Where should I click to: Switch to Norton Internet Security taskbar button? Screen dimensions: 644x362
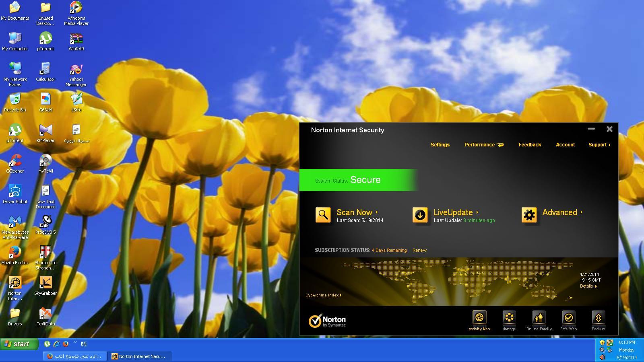click(x=140, y=356)
